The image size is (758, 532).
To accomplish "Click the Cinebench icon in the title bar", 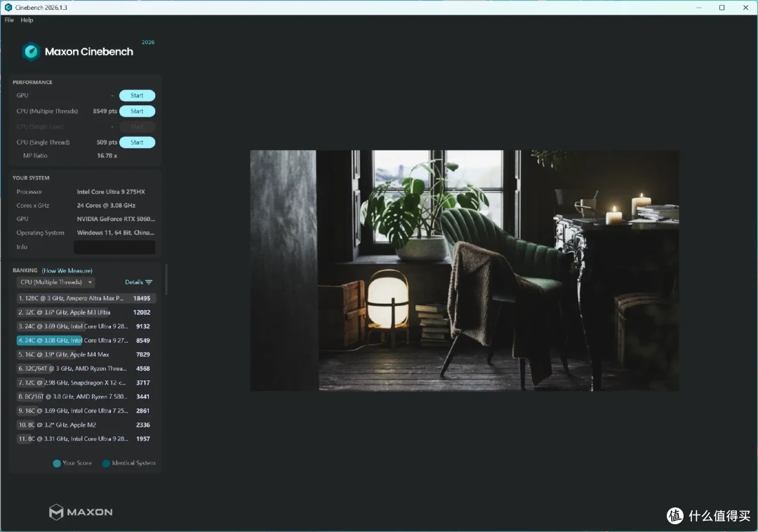I will (x=8, y=7).
